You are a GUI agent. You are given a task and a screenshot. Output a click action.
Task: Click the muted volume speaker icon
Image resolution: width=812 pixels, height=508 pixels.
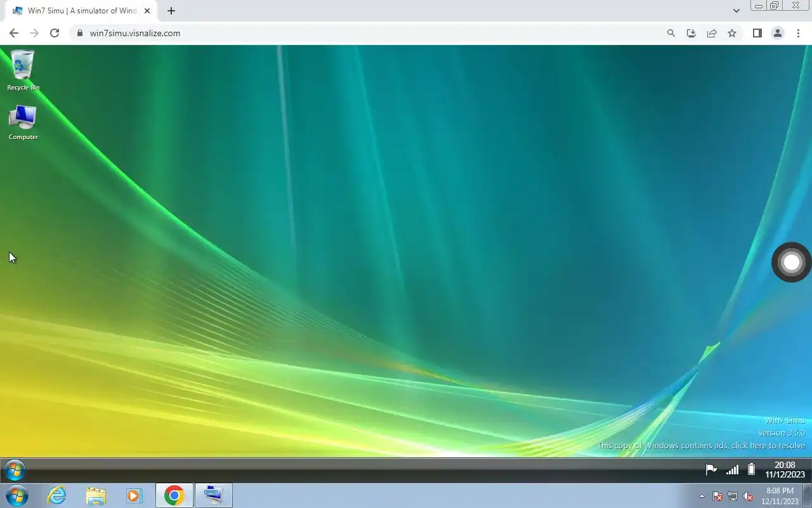click(749, 496)
